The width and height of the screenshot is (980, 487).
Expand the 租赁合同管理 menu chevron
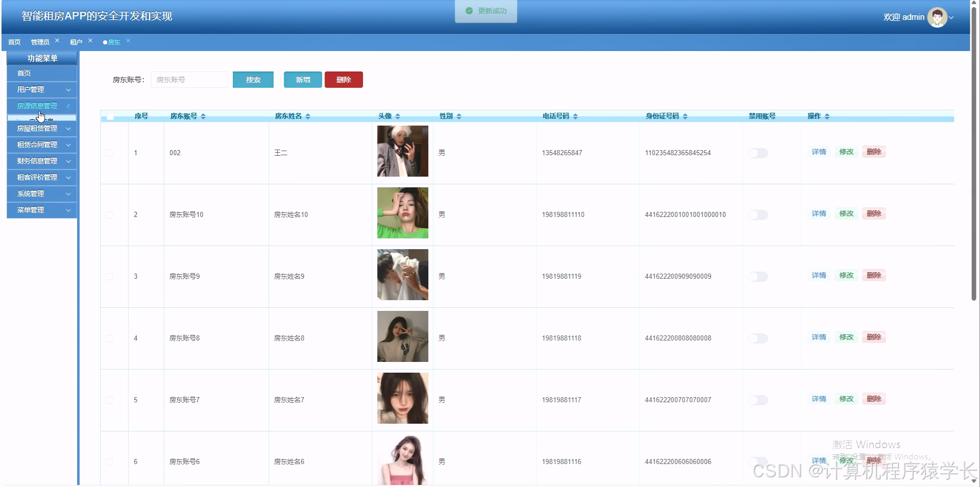coord(68,145)
